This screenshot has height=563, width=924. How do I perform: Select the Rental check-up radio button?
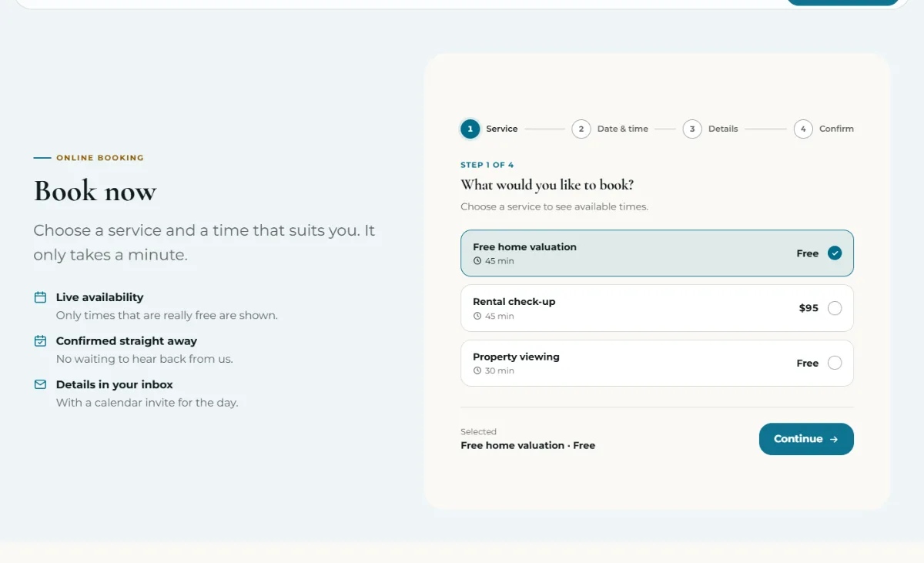click(835, 308)
